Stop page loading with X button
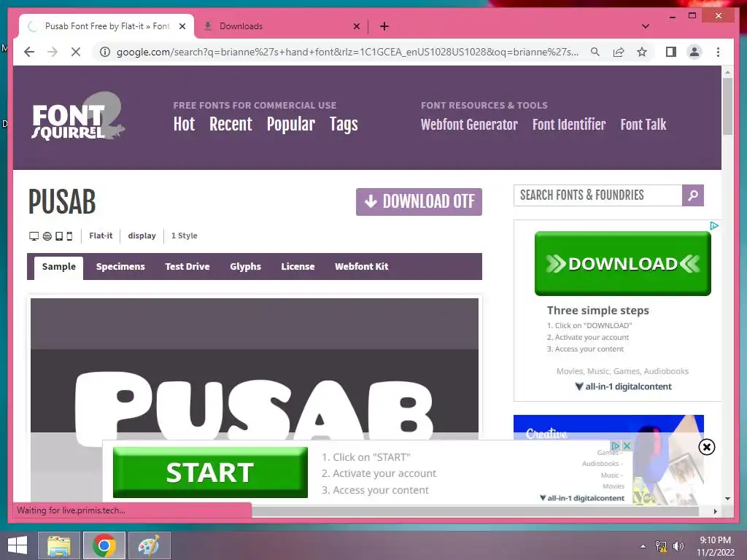 point(76,52)
